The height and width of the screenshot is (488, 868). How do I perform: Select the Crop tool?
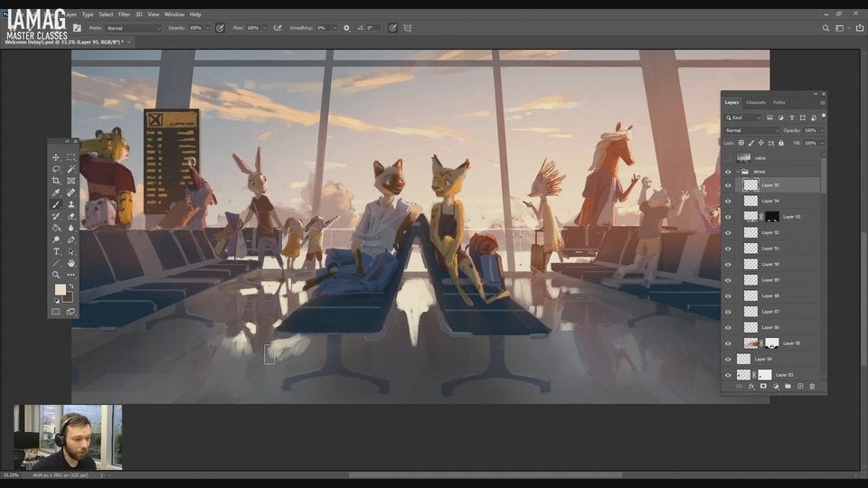56,181
